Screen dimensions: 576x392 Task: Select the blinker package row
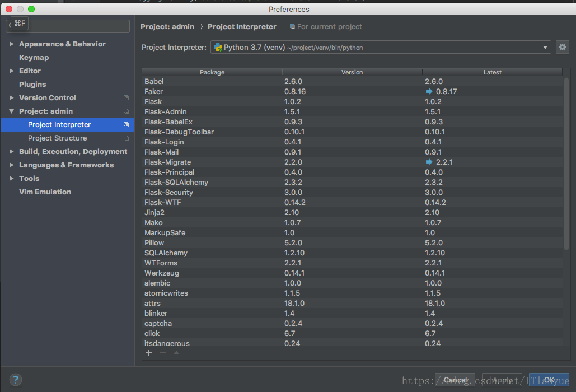(352, 314)
